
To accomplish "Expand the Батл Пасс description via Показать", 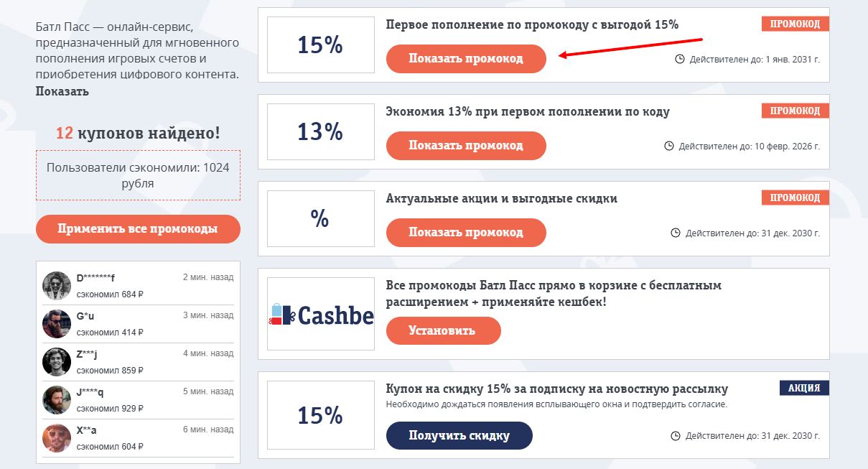I will point(60,90).
